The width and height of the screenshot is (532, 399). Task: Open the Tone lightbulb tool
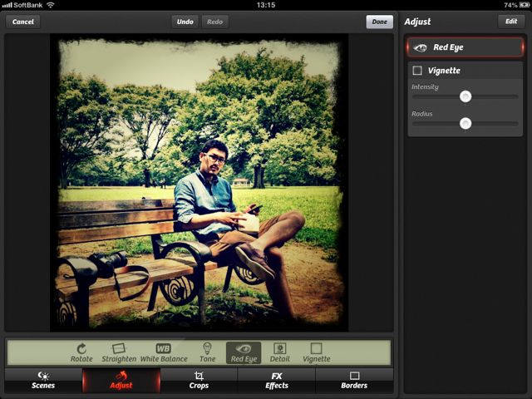pyautogui.click(x=207, y=352)
